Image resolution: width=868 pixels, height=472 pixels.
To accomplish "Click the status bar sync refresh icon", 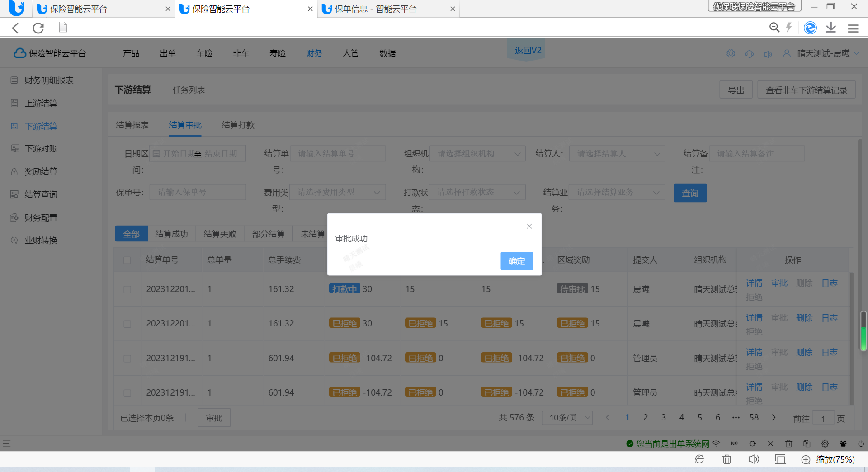I will coord(752,444).
